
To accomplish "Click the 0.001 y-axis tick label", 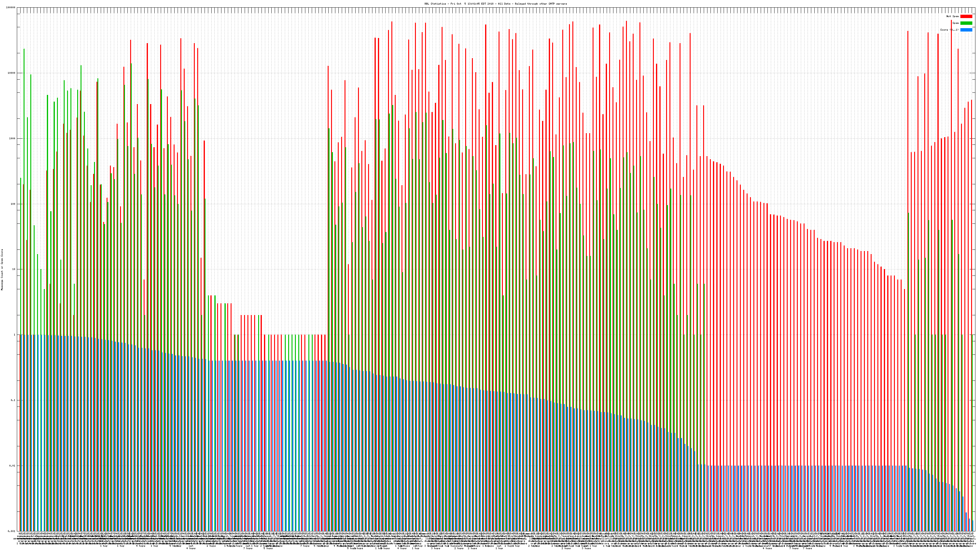I will pos(12,531).
